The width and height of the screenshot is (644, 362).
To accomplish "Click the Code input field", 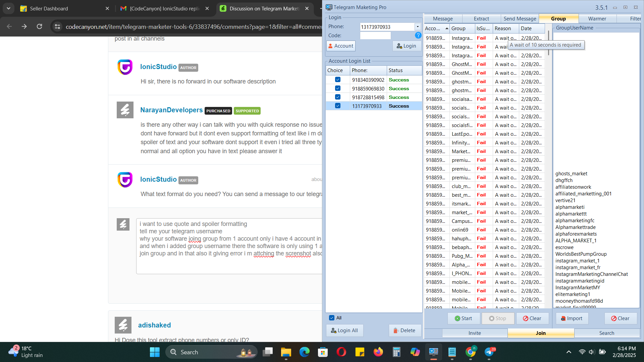I will pos(375,36).
